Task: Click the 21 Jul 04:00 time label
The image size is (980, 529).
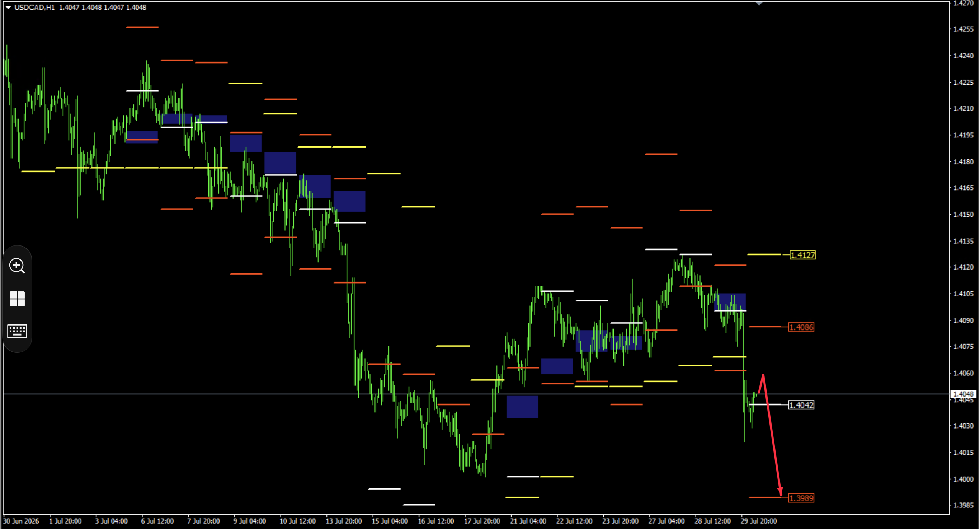Action: 528,521
